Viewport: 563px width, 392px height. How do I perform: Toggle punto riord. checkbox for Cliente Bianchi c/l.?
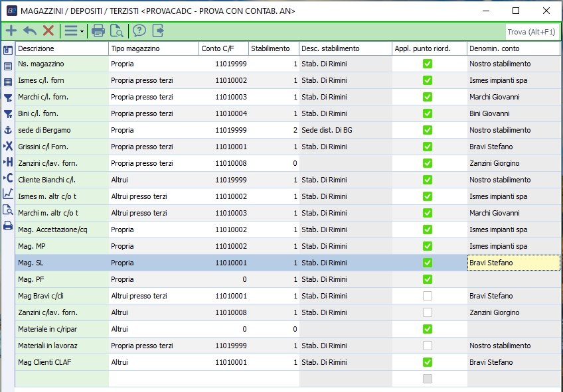click(428, 180)
